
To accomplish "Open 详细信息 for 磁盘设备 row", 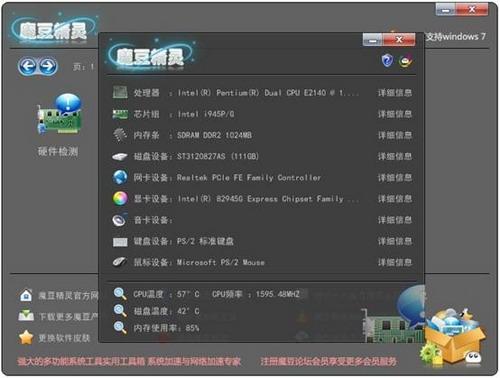I will click(x=395, y=157).
